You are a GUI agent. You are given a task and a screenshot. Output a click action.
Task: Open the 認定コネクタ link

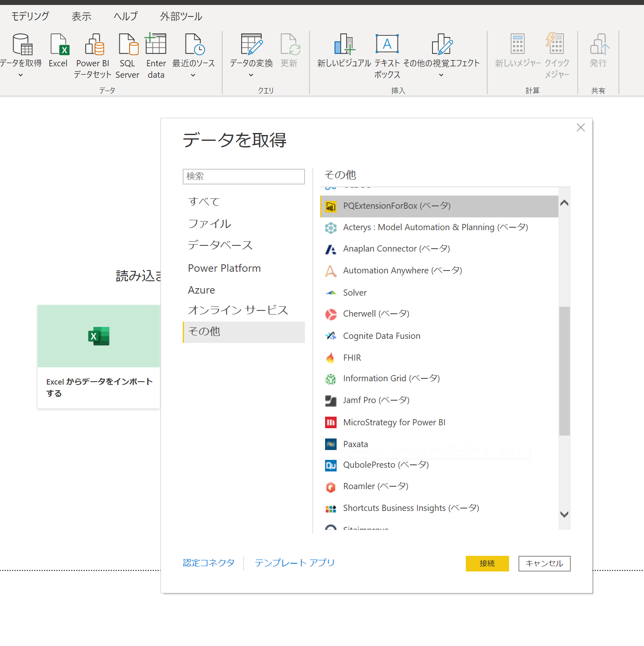click(209, 563)
